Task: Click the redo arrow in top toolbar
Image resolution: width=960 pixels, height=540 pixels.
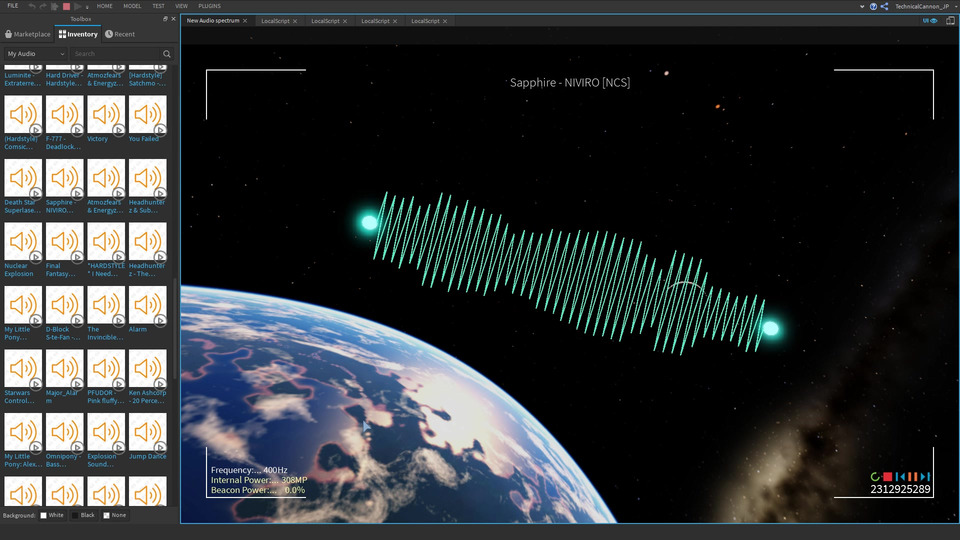Action: tap(43, 6)
